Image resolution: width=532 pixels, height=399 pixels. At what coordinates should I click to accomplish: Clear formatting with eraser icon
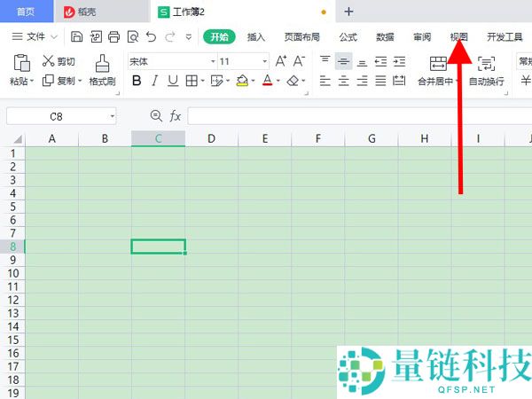(x=293, y=81)
